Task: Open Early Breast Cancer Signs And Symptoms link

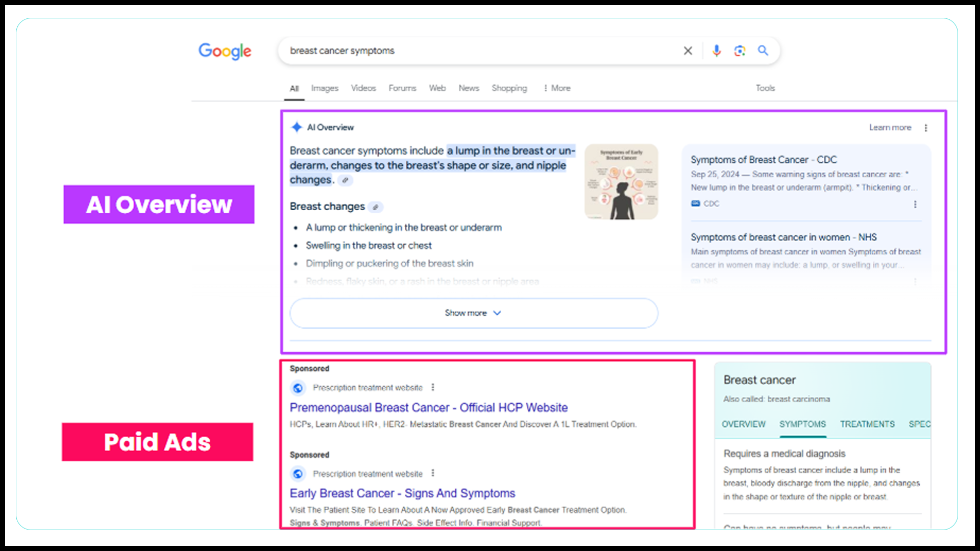Action: click(x=402, y=493)
